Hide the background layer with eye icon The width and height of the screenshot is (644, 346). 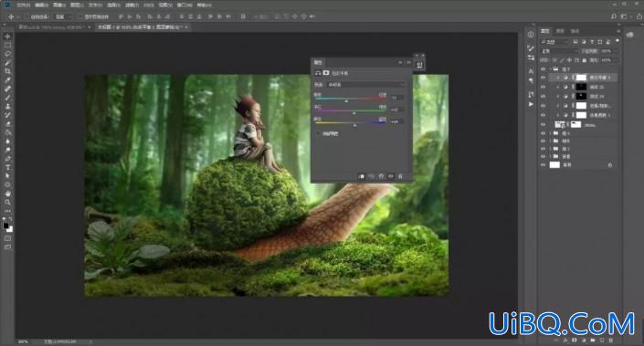point(543,165)
